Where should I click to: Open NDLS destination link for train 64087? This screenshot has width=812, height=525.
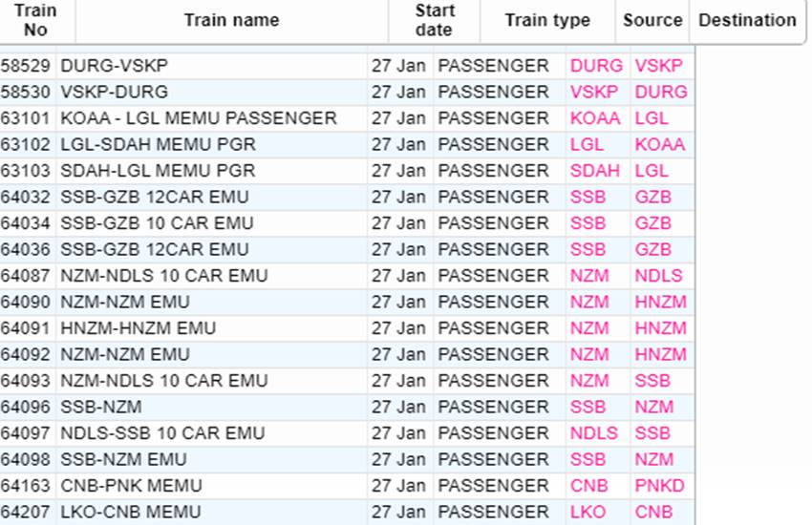click(x=659, y=276)
